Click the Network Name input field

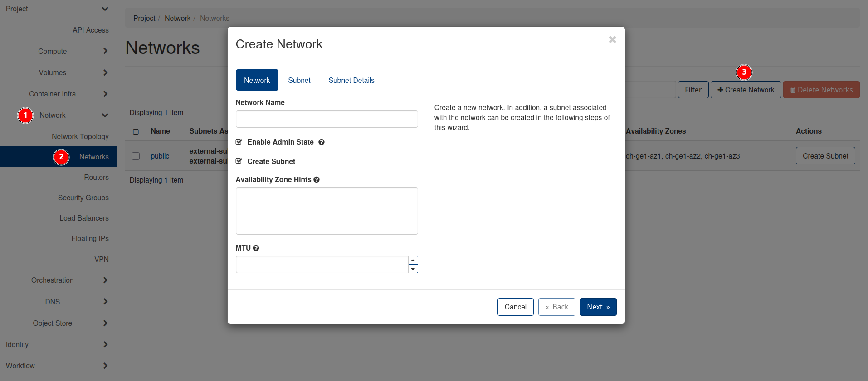click(327, 119)
